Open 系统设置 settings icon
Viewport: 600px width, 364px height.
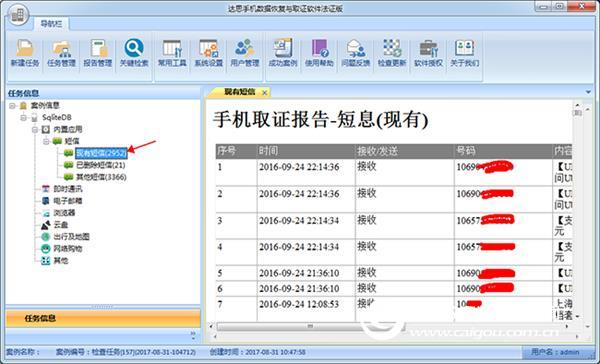[x=209, y=53]
